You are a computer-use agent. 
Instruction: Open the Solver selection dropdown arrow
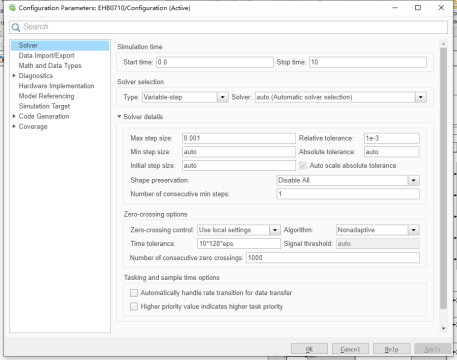pos(421,97)
